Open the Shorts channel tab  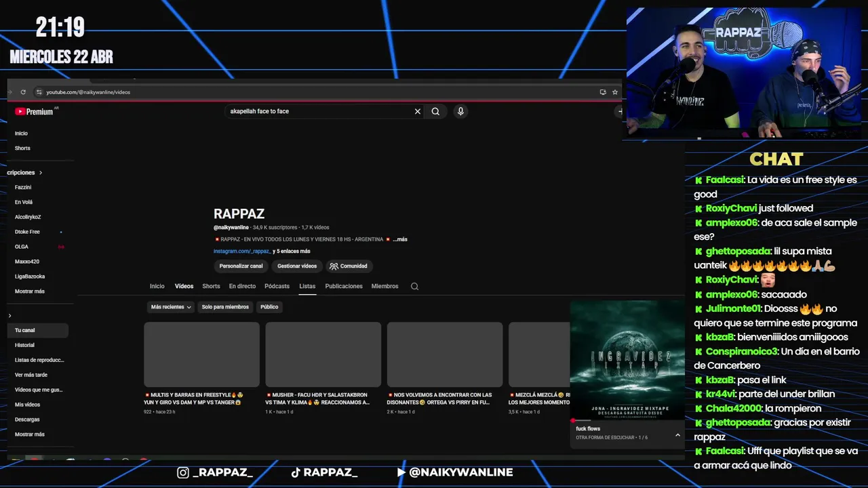[x=211, y=286]
